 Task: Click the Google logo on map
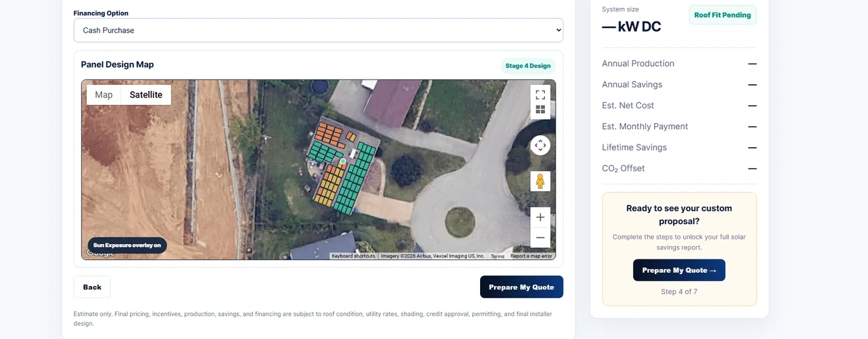coord(101,253)
